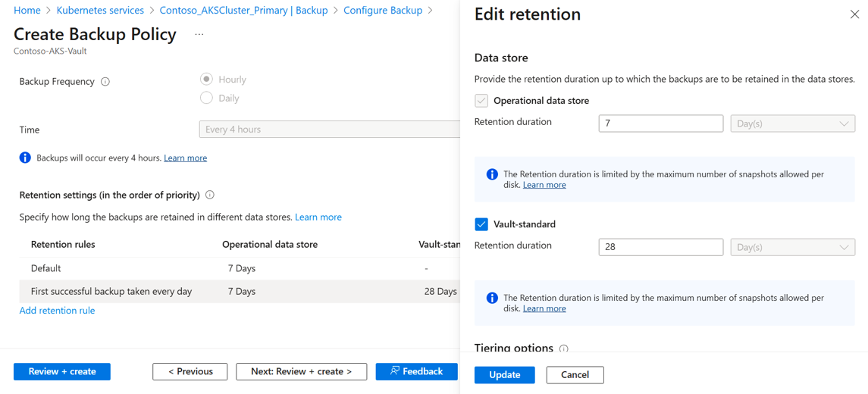Expand Operational retention Day(s) unit dropdown
868x394 pixels.
(792, 124)
